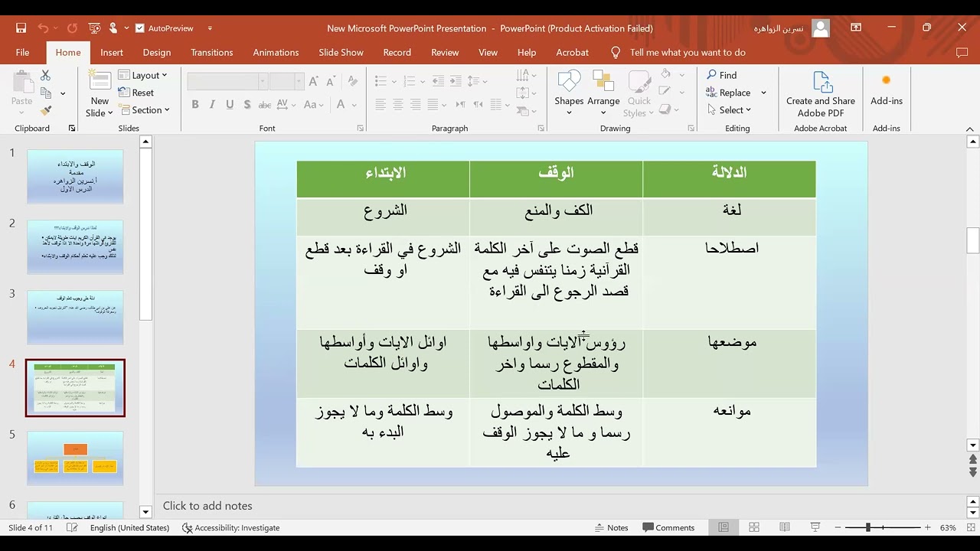Open the Slide Show tab
Viewport: 980px width, 551px height.
coord(341,53)
